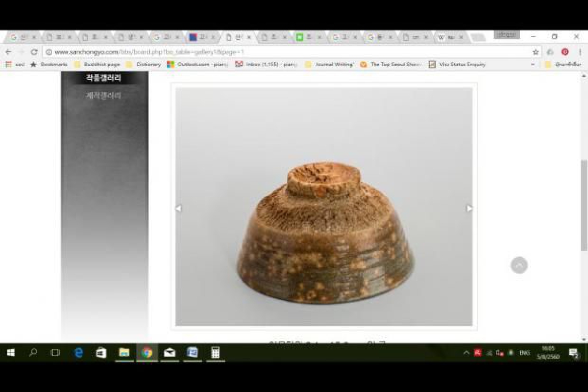
Task: Expand the bookmarks bar overflow chevron
Action: [x=533, y=64]
